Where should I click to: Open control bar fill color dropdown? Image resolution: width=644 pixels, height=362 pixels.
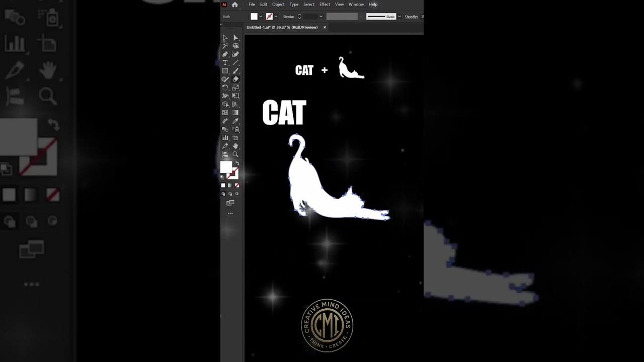260,17
